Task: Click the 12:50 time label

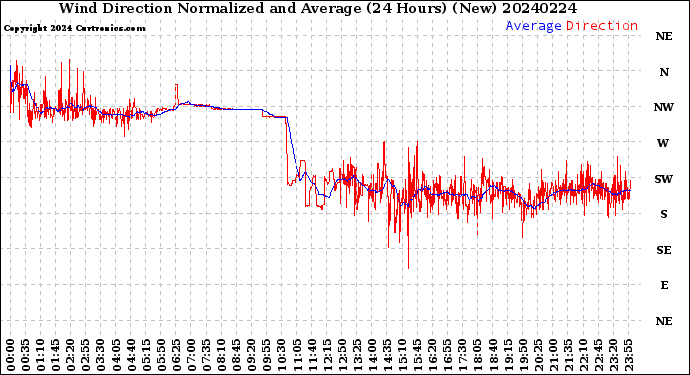Action: (342, 355)
